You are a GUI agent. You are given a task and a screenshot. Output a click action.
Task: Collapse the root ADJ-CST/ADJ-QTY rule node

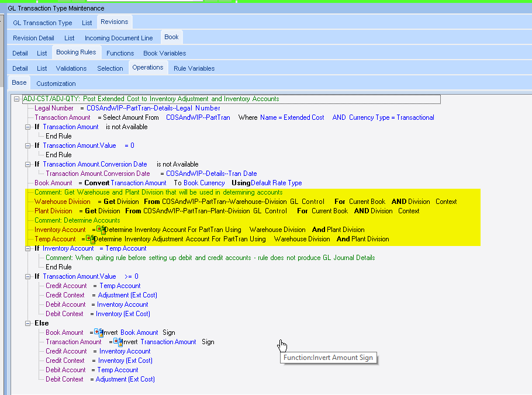tap(17, 99)
